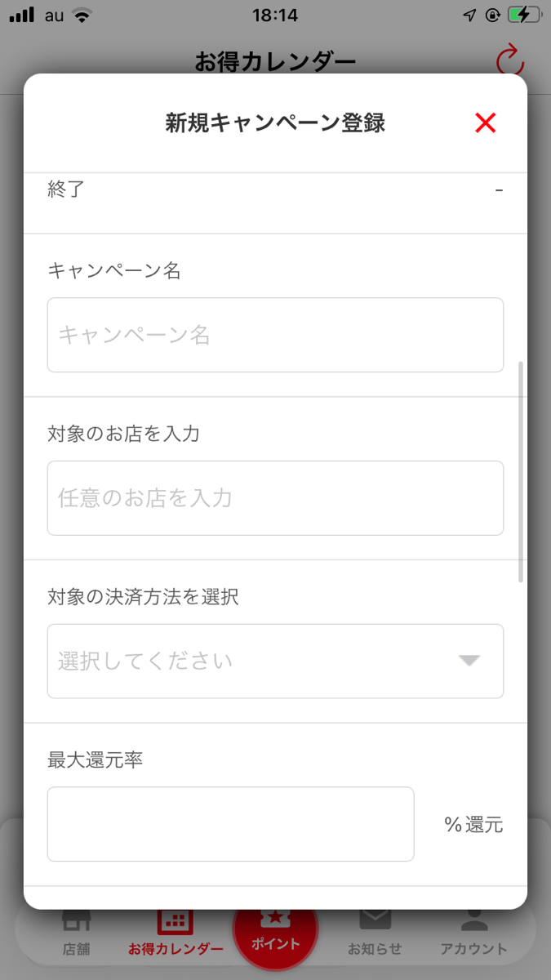Close the 新規キャンペーン登録 dialog with the red X
This screenshot has height=980, width=551.
click(486, 123)
